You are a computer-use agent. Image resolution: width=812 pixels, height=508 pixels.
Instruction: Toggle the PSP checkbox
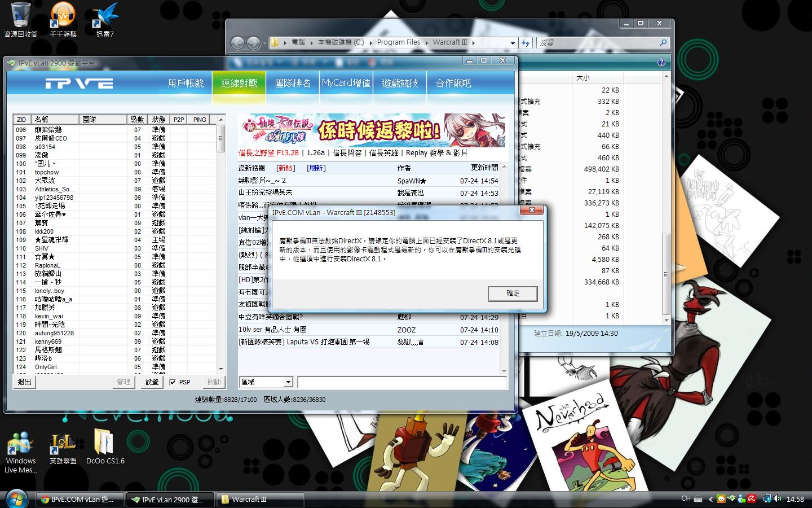pyautogui.click(x=173, y=382)
